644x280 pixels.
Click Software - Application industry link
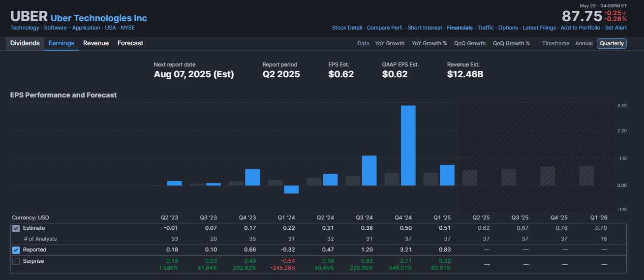pos(72,28)
